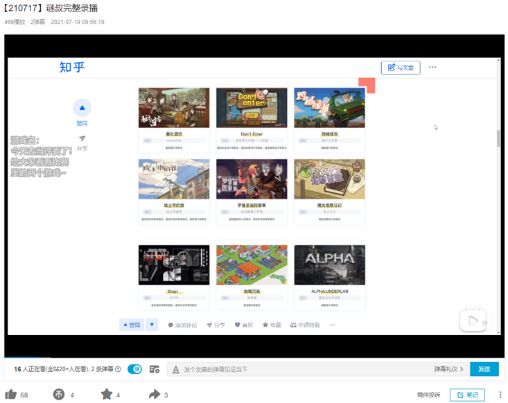Open the witch diary book game thumbnail
The image size is (508, 403).
(329, 179)
